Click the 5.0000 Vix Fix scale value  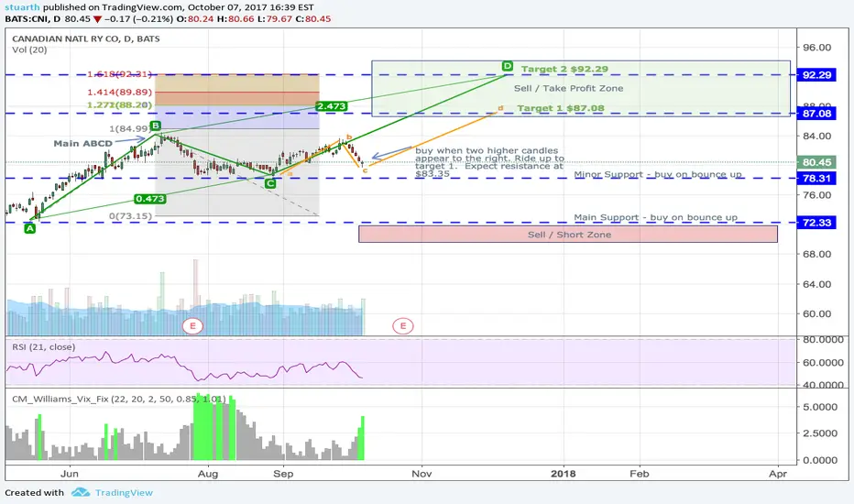pyautogui.click(x=820, y=407)
